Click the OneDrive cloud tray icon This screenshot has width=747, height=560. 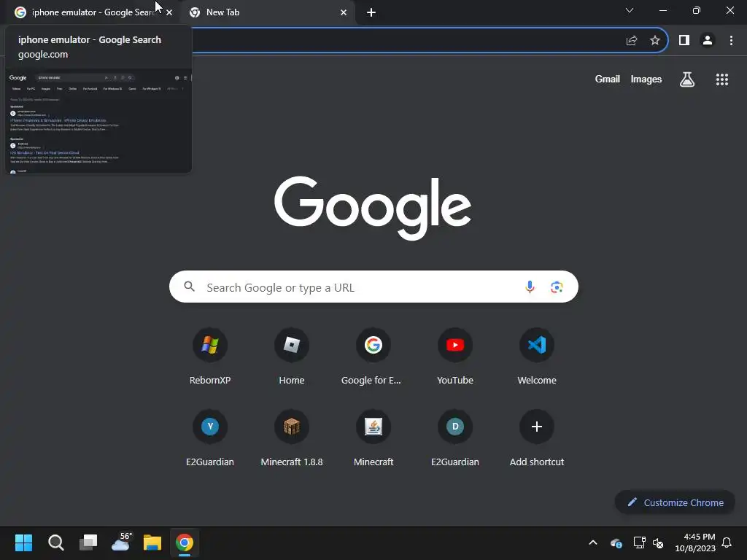pyautogui.click(x=616, y=542)
